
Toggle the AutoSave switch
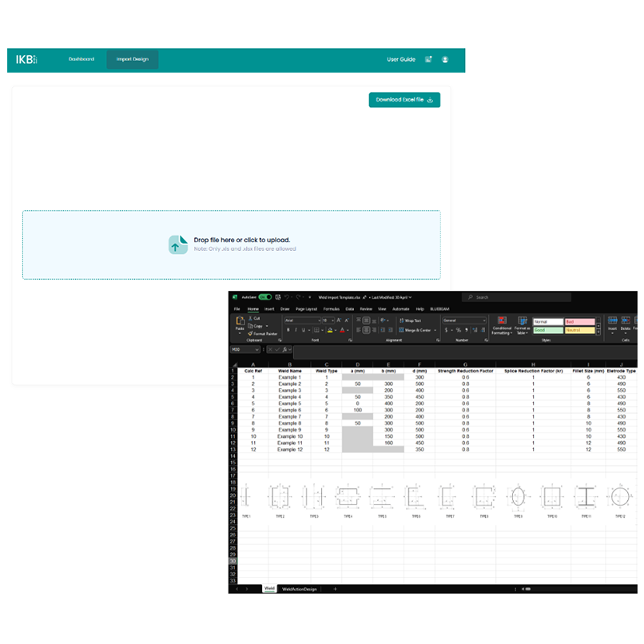click(264, 297)
